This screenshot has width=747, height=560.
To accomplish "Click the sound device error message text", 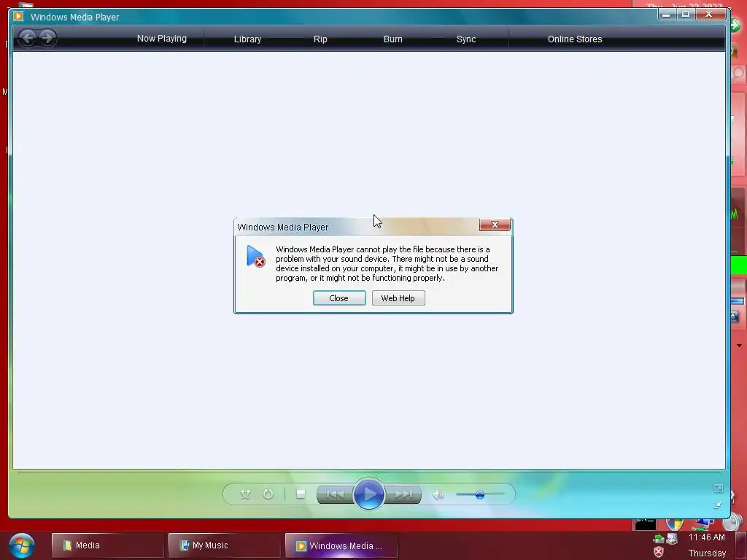I will 387,263.
